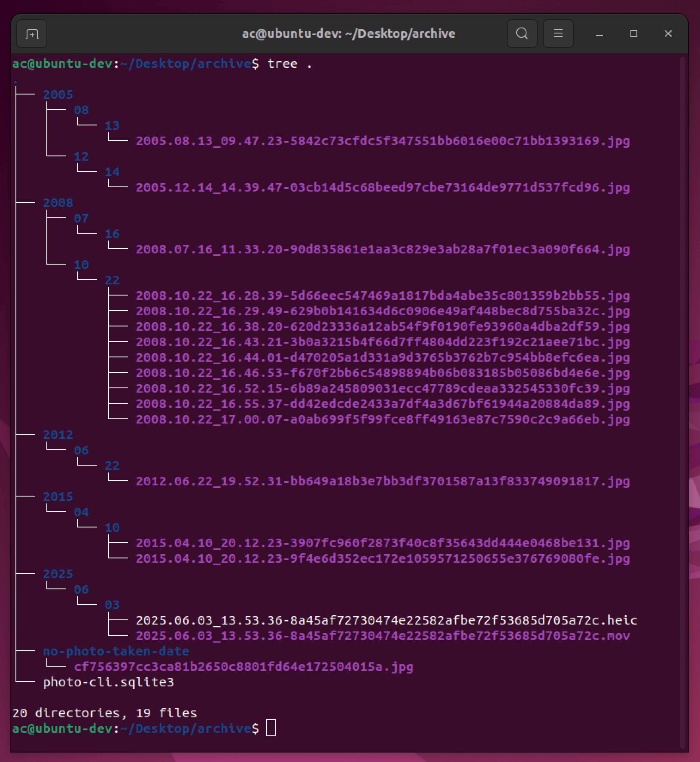Open a new terminal tab

point(32,34)
